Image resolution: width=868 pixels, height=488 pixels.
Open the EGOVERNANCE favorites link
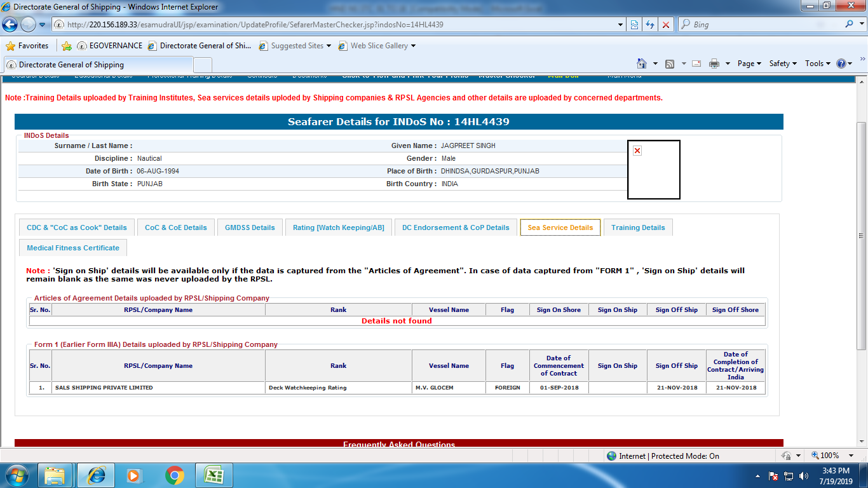[x=109, y=46]
